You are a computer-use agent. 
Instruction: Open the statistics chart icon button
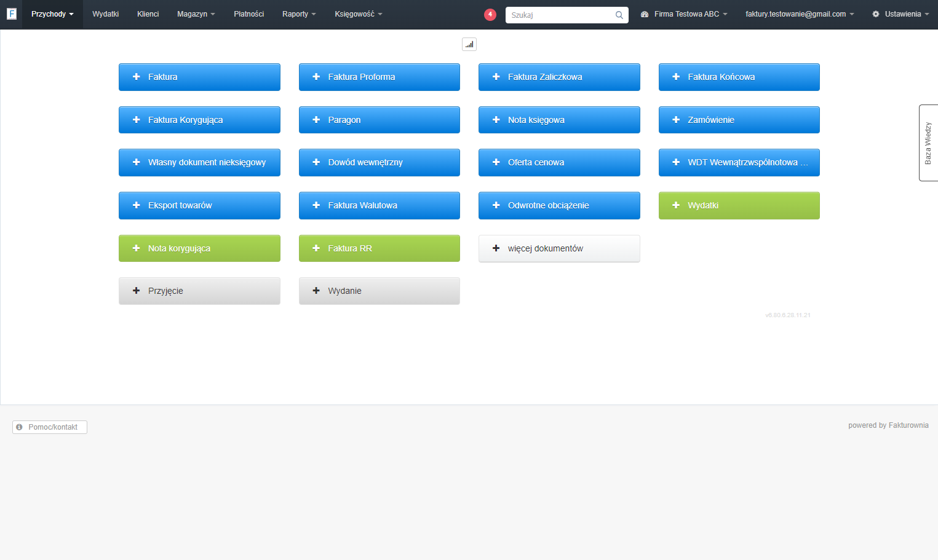(x=469, y=44)
